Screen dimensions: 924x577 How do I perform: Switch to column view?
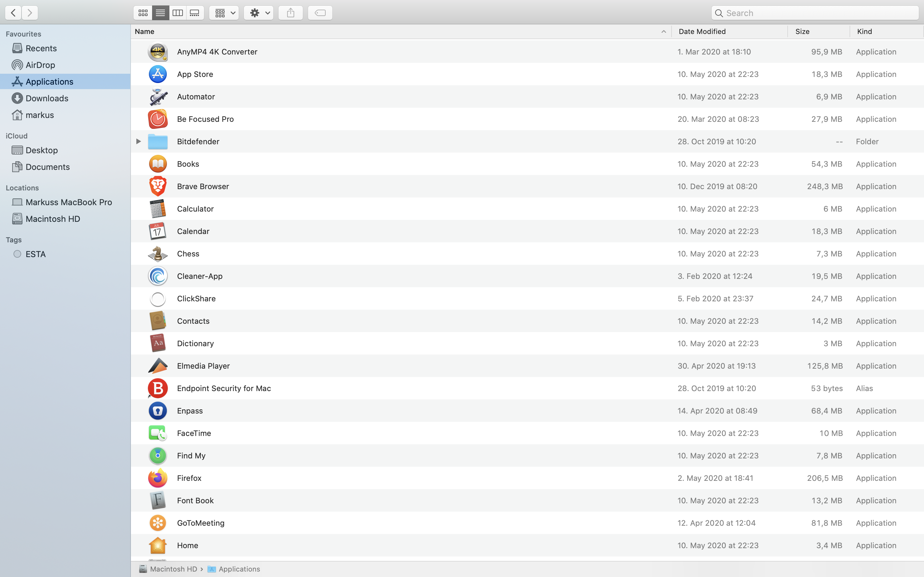177,13
